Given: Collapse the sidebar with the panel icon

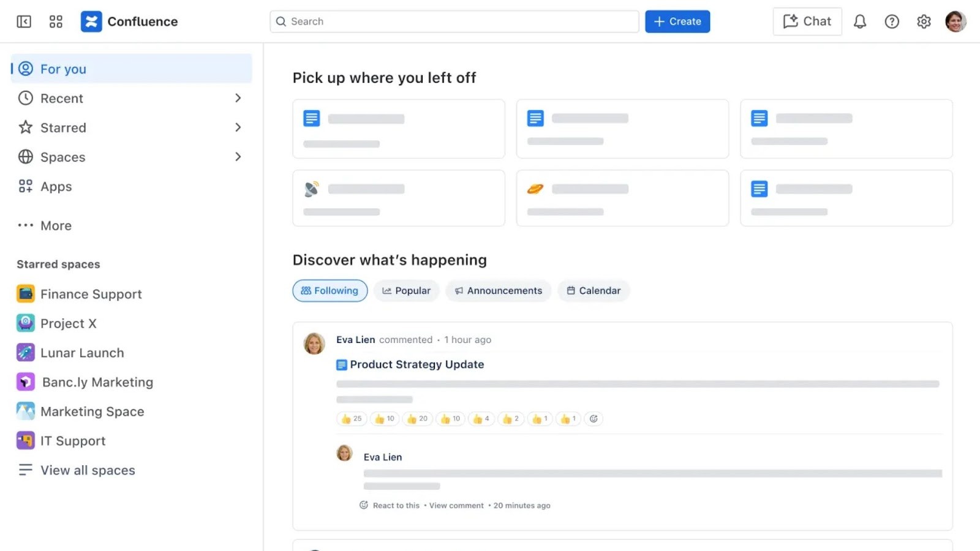Looking at the screenshot, I should (23, 21).
